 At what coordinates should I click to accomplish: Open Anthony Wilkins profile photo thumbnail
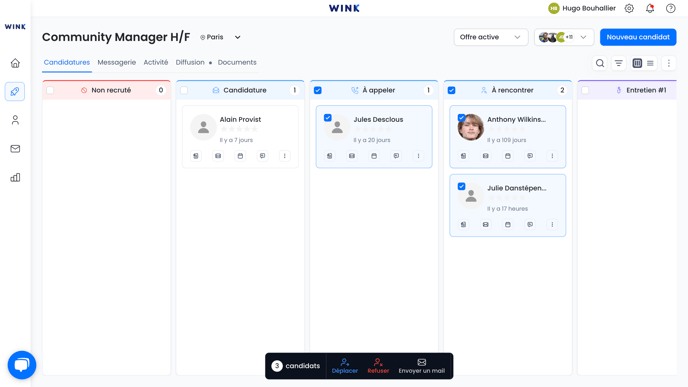click(470, 127)
